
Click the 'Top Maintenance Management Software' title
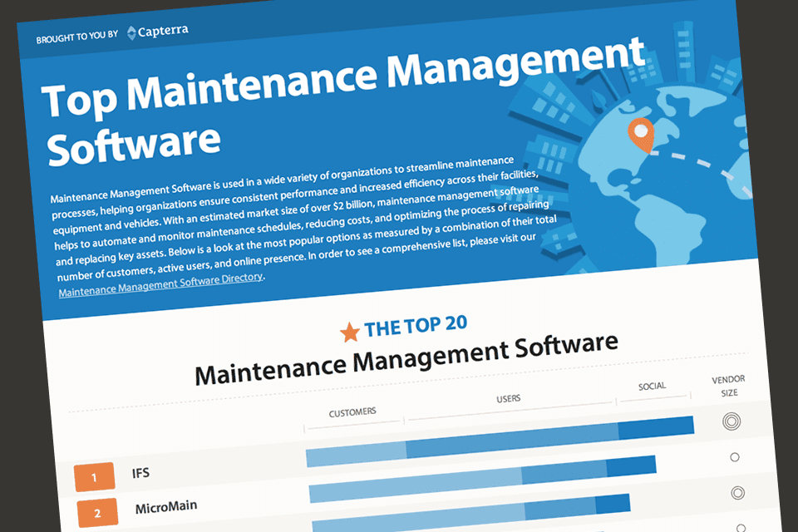(343, 101)
